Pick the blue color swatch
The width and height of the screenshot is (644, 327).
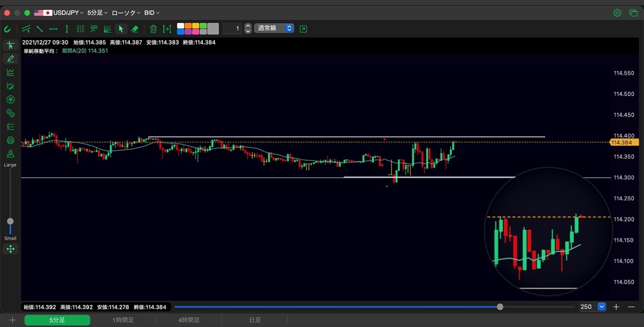click(x=180, y=32)
